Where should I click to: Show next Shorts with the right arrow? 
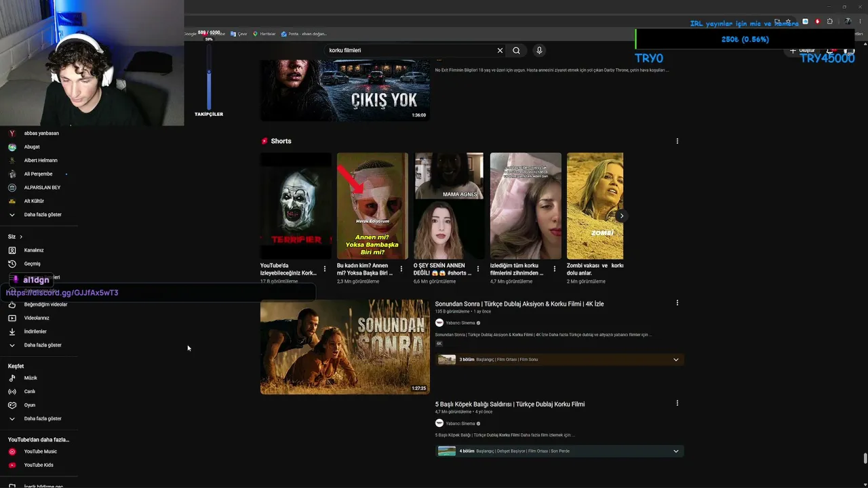[x=621, y=216]
